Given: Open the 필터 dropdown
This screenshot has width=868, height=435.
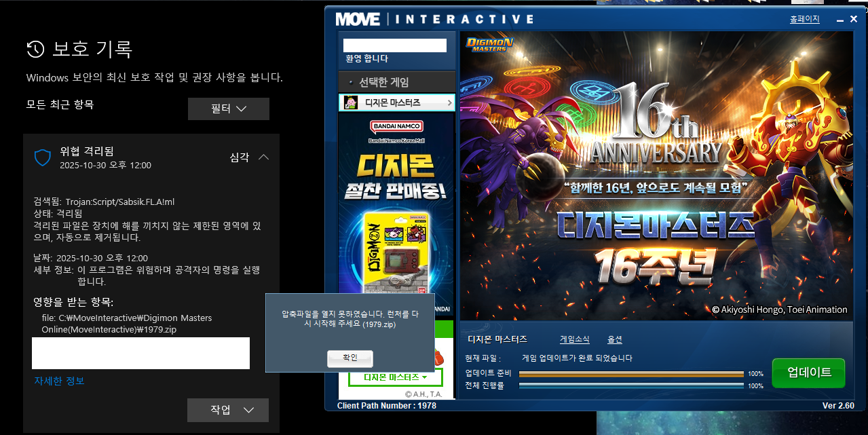Looking at the screenshot, I should 229,109.
